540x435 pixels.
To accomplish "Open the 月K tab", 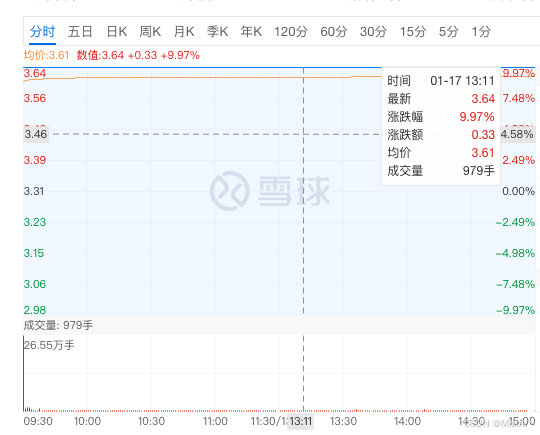I will (184, 32).
